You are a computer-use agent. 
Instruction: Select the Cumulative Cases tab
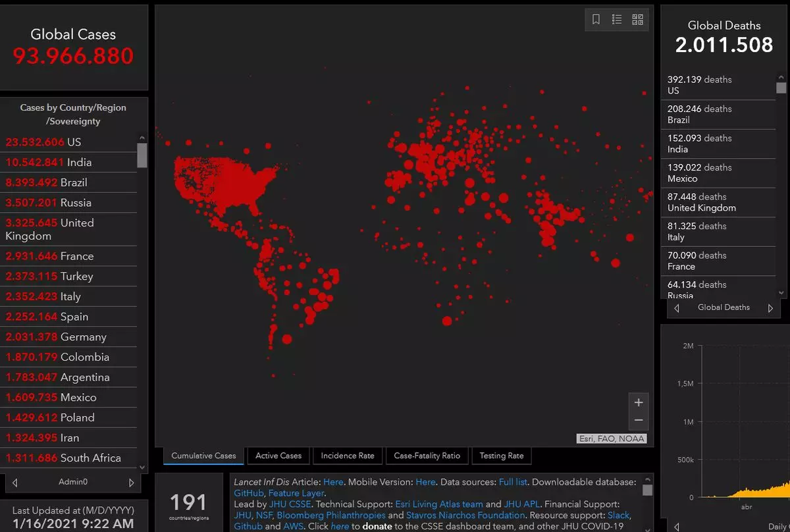(x=203, y=456)
